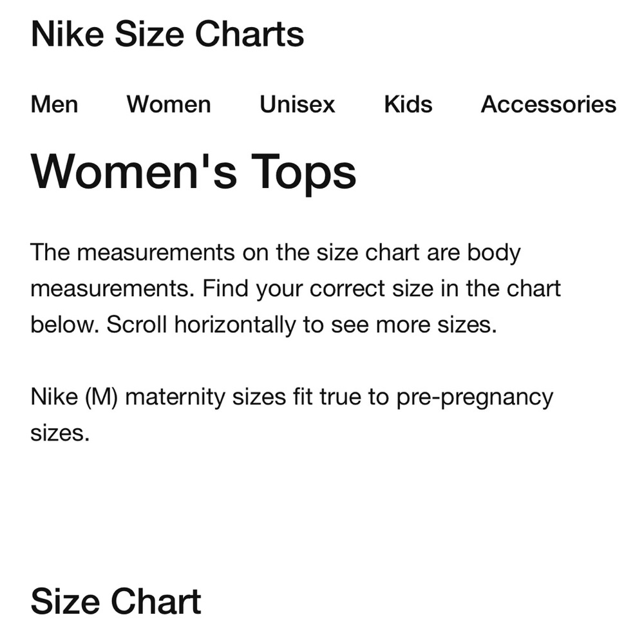Go to the Accessories tab
644x644 pixels.
click(x=548, y=104)
